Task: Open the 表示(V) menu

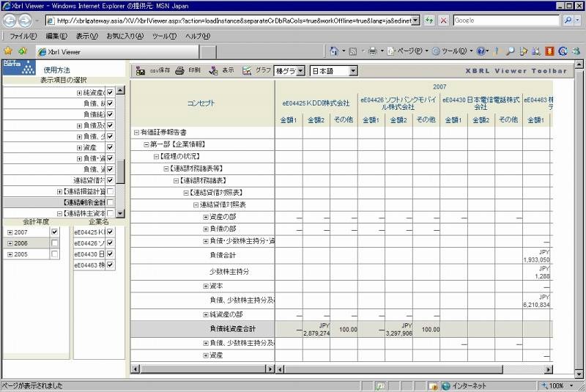Action: [86, 36]
